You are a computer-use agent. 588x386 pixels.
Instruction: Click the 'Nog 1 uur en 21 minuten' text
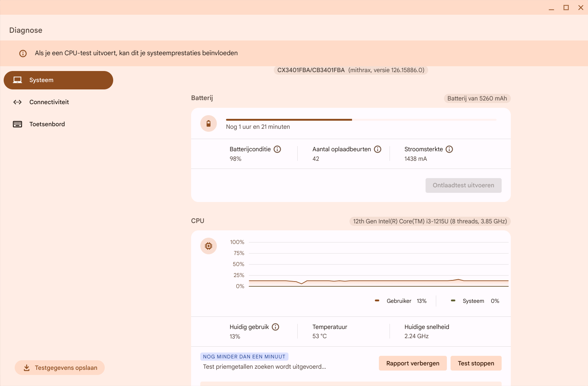(x=258, y=127)
